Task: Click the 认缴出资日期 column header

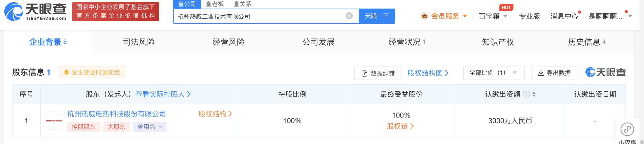Action: 595,94
